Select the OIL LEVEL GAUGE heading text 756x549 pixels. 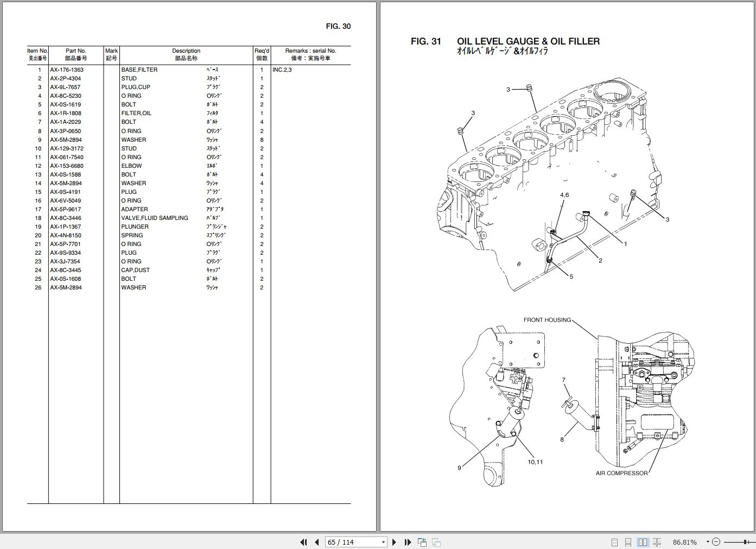pyautogui.click(x=528, y=41)
